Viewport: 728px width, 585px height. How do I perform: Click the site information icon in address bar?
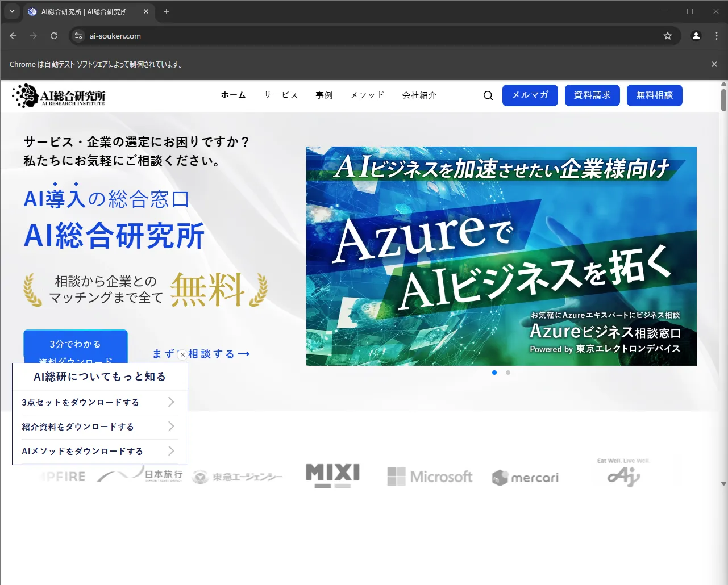coord(78,36)
